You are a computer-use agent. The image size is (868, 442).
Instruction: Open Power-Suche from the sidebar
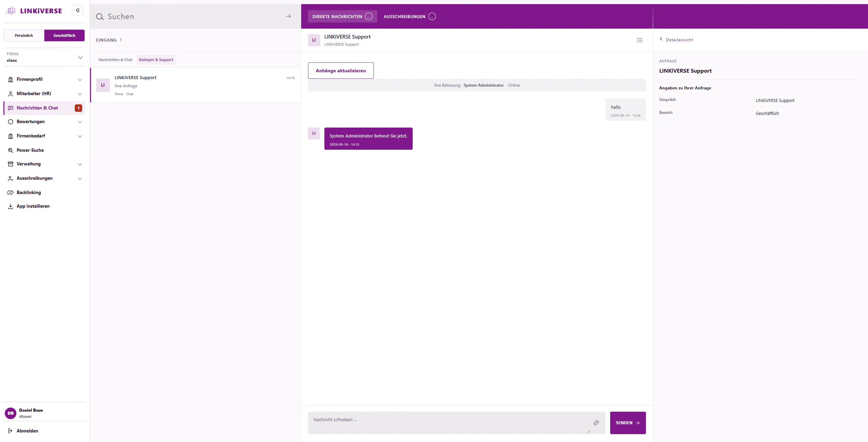(x=44, y=150)
